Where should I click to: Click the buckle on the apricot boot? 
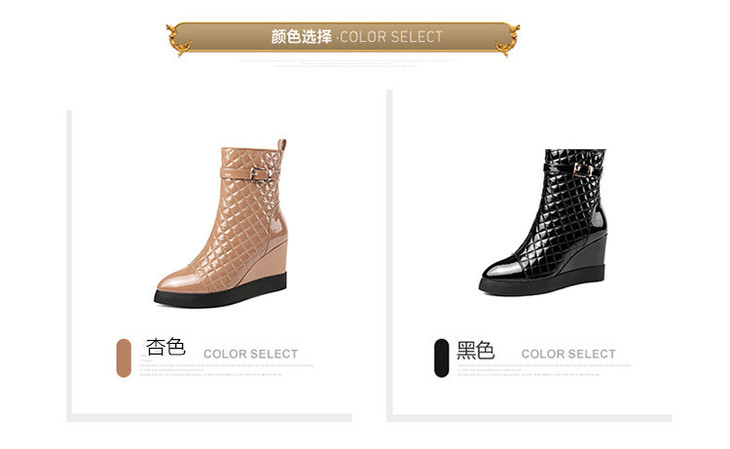257,174
